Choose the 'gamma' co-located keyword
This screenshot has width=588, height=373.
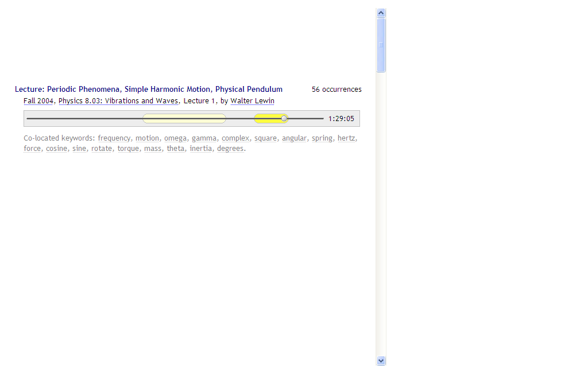[204, 138]
